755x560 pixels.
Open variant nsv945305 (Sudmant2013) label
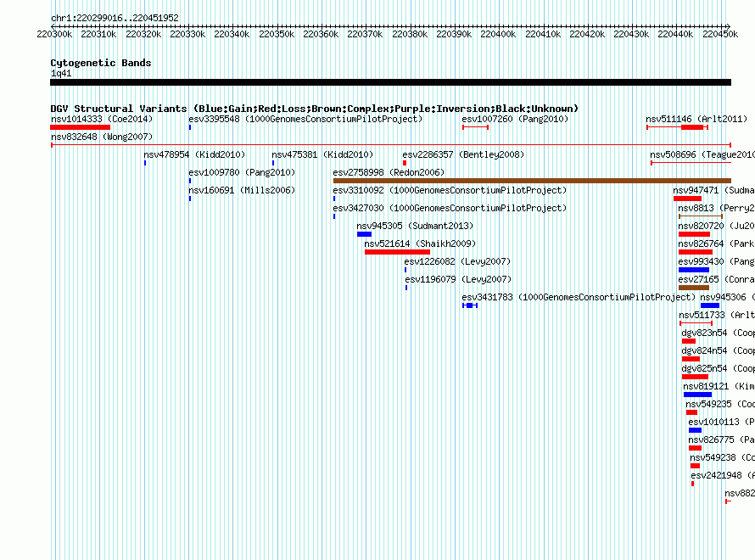[415, 226]
